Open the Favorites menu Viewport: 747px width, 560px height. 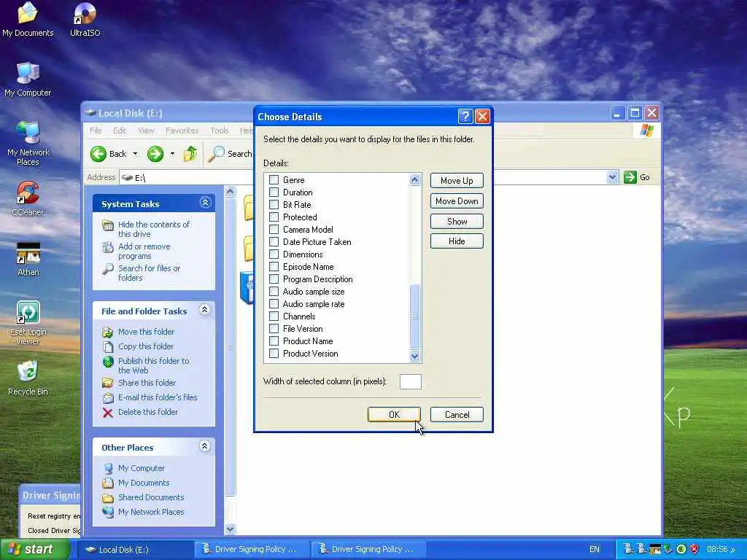[x=182, y=131]
